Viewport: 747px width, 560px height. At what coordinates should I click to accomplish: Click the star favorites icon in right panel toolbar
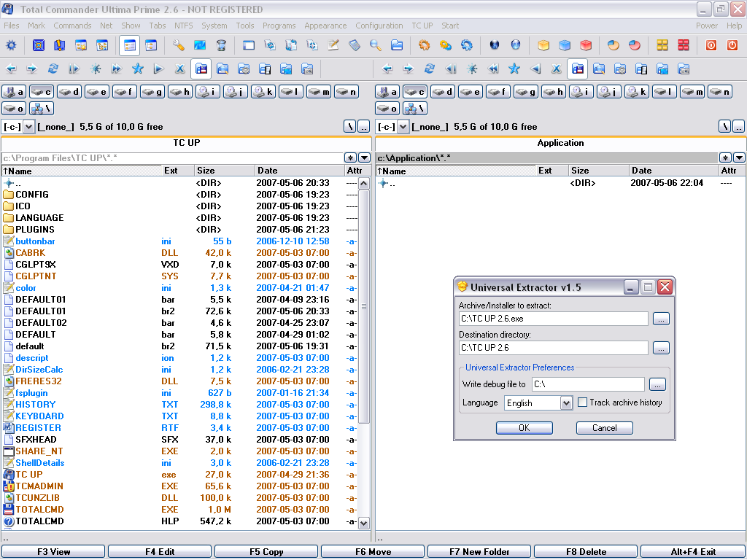[514, 69]
